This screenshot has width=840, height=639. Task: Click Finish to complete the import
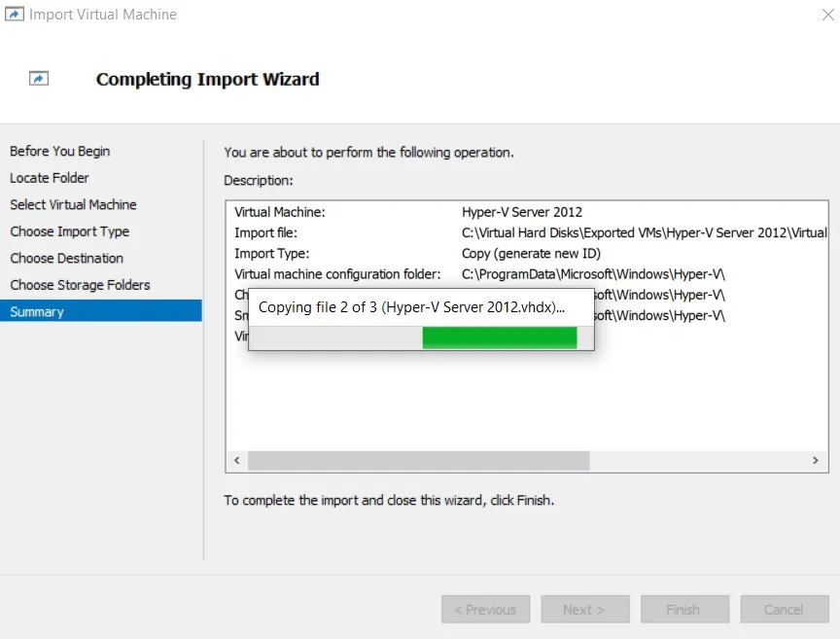pos(682,610)
